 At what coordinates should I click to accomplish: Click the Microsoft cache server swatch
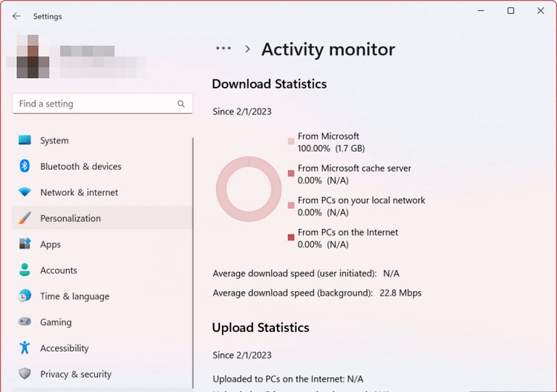[291, 173]
